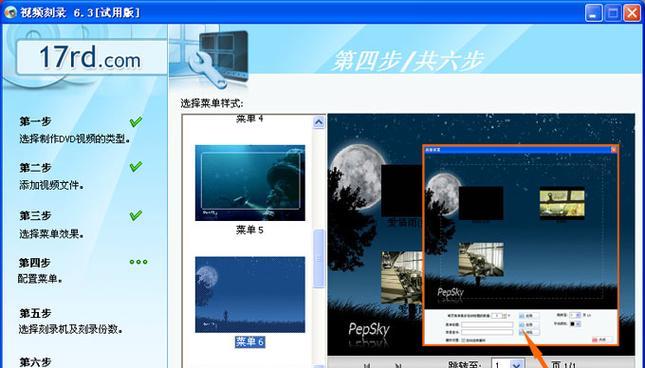Click the 第四步/共六步 header title
This screenshot has height=368, width=645.
[x=408, y=61]
